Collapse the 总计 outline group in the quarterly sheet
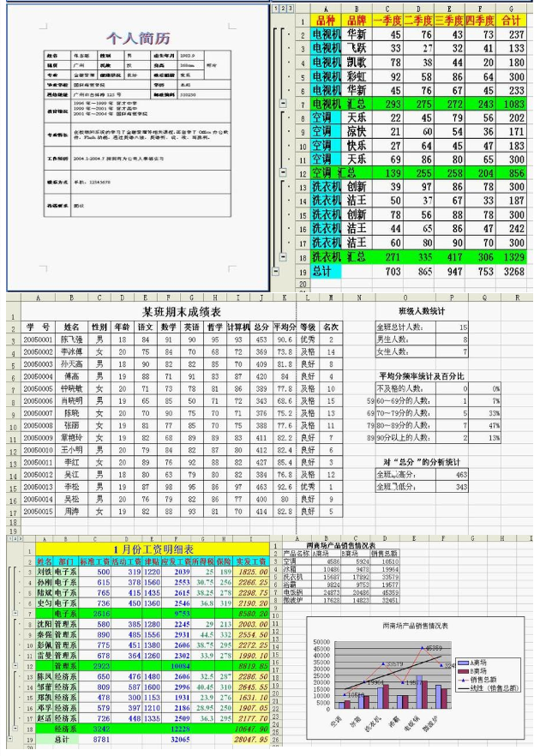The image size is (534, 756). click(x=276, y=272)
